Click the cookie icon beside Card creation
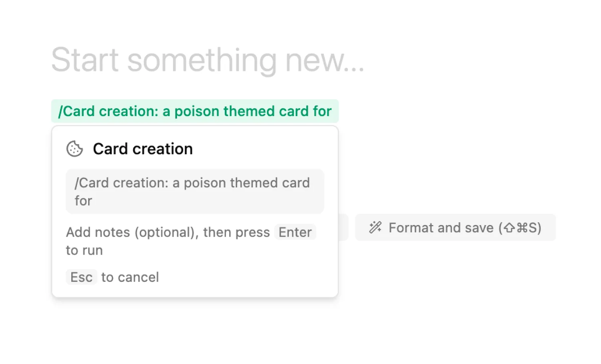The image size is (601, 364). tap(75, 149)
